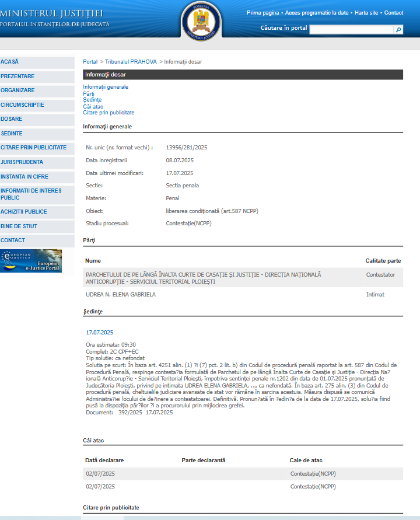The height and width of the screenshot is (520, 420).
Task: Click Informații dosar breadcrumb text
Action: [x=183, y=62]
